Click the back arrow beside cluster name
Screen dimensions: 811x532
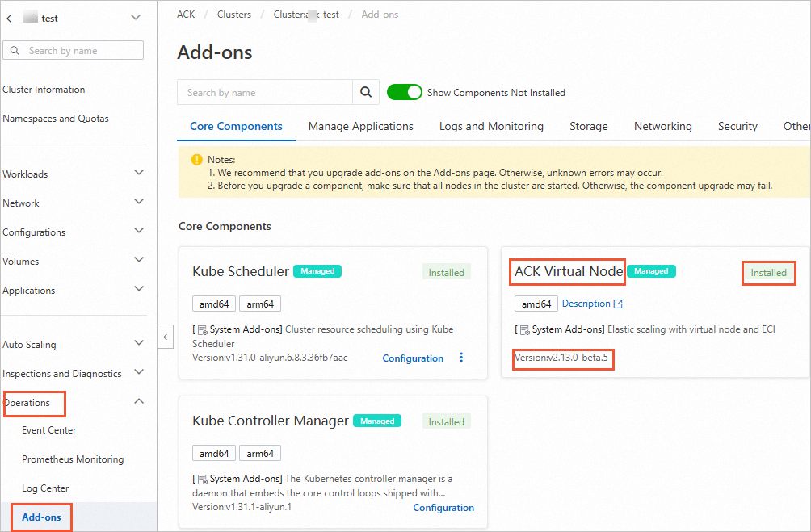9,19
